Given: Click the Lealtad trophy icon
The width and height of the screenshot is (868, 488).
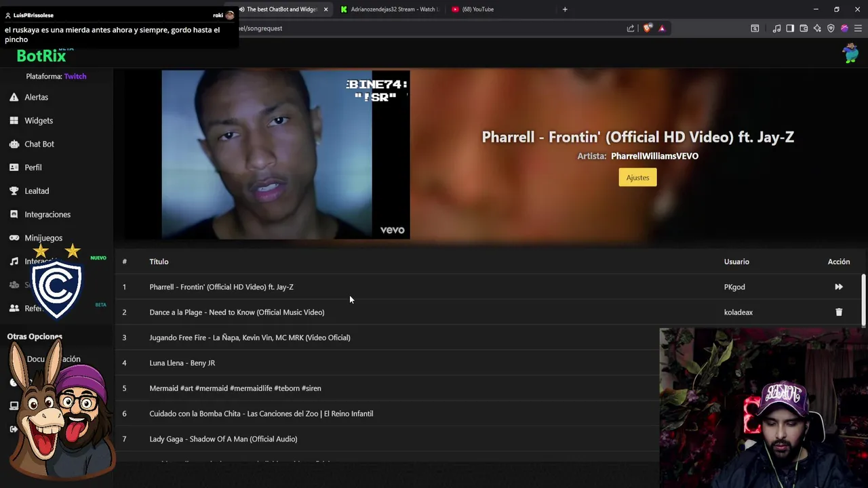Looking at the screenshot, I should pyautogui.click(x=14, y=191).
